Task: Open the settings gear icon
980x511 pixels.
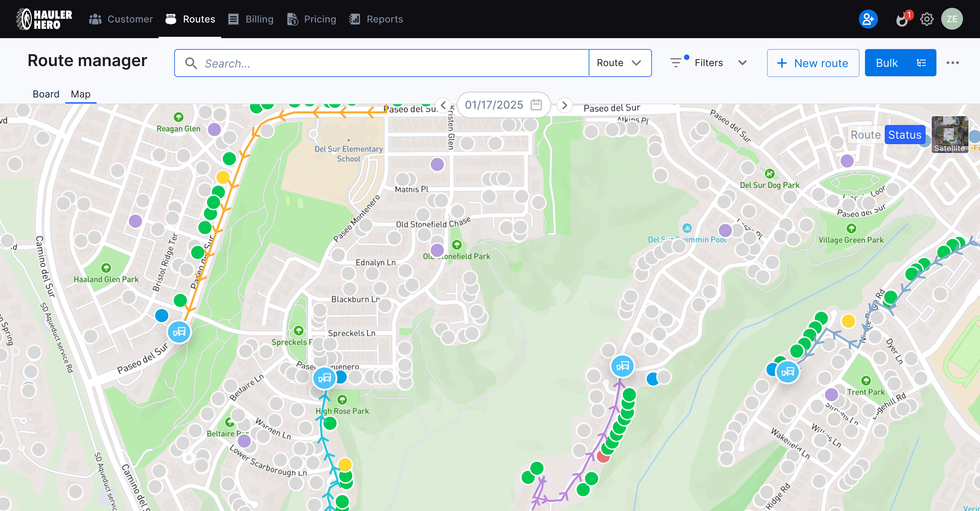Action: (927, 19)
